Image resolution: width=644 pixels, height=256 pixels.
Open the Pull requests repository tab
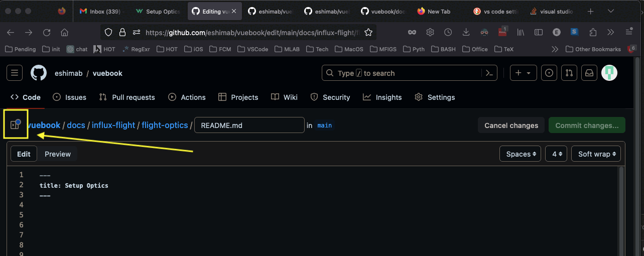(127, 97)
